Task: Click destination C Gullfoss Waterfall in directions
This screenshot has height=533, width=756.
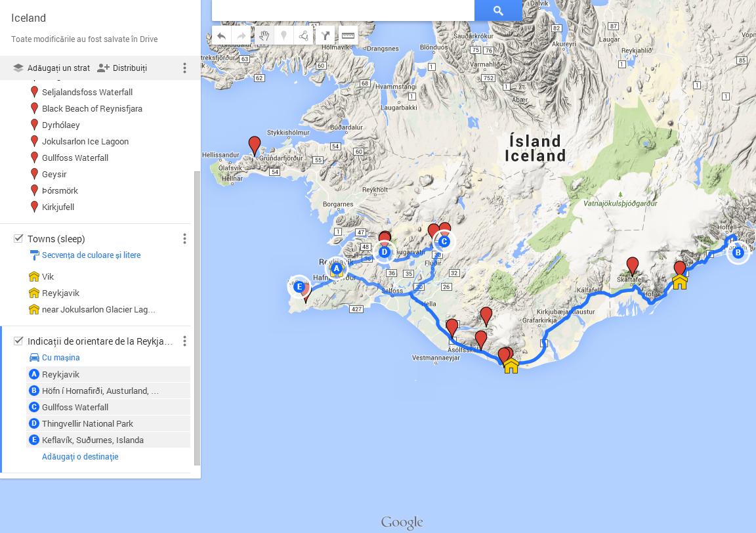Action: click(x=108, y=407)
